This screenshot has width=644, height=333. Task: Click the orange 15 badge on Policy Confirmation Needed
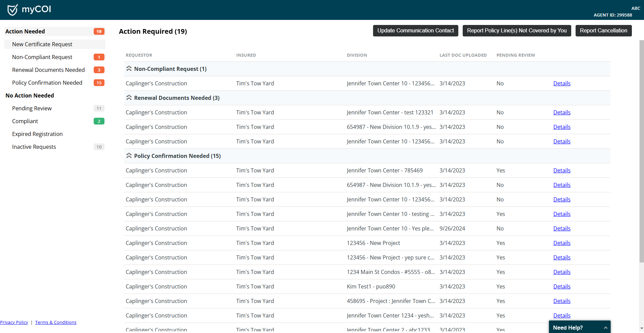click(98, 83)
